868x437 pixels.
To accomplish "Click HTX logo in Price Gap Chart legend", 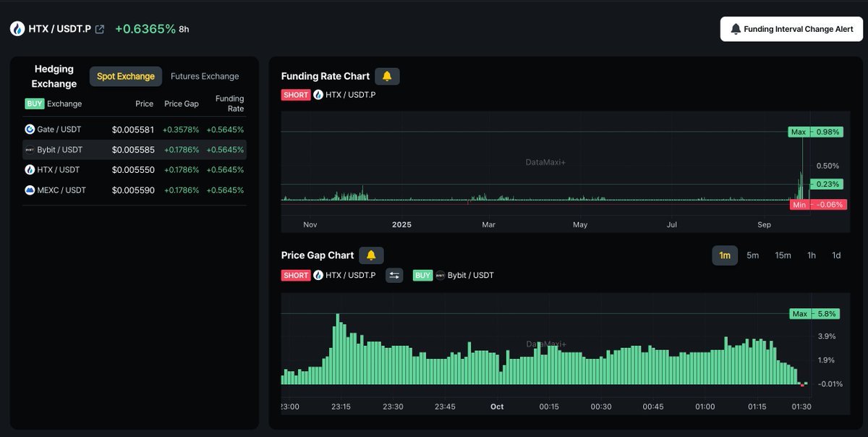I will click(318, 275).
